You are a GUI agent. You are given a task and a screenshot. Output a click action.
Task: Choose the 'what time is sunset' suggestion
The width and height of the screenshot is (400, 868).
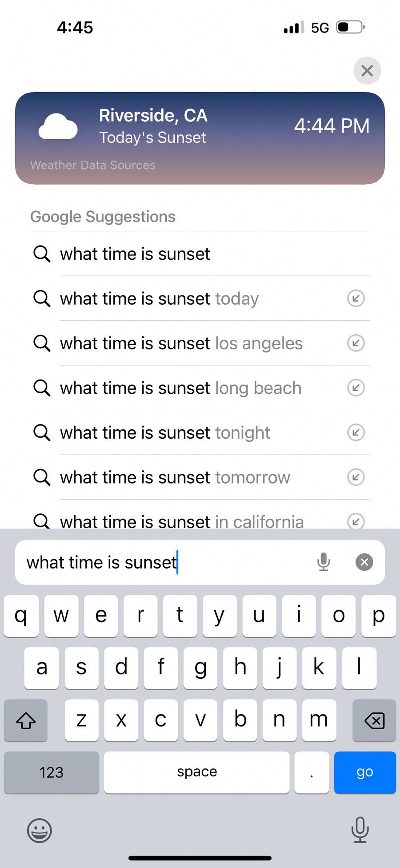point(135,254)
